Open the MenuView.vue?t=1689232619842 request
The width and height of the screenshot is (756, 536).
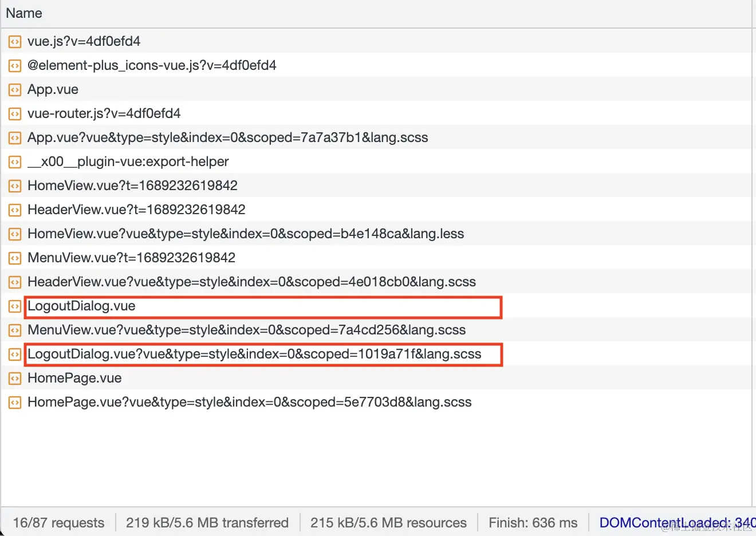131,258
